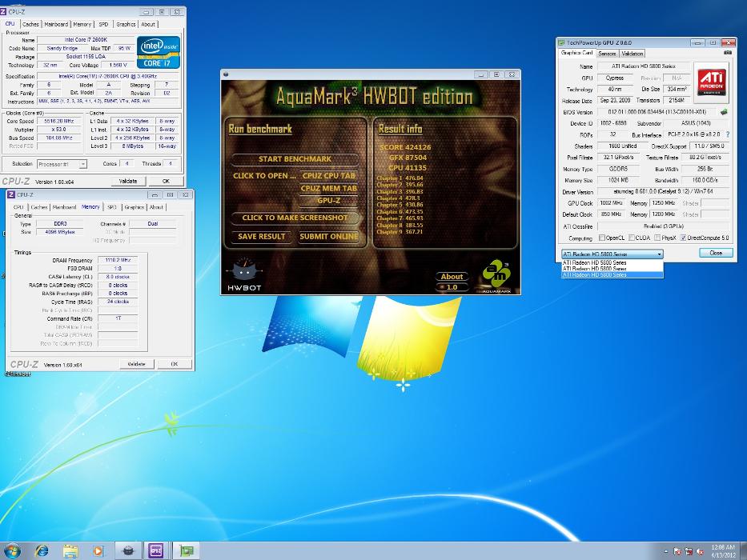Viewport: 747px width, 560px height.
Task: Show hidden tray icons arrow
Action: point(665,551)
